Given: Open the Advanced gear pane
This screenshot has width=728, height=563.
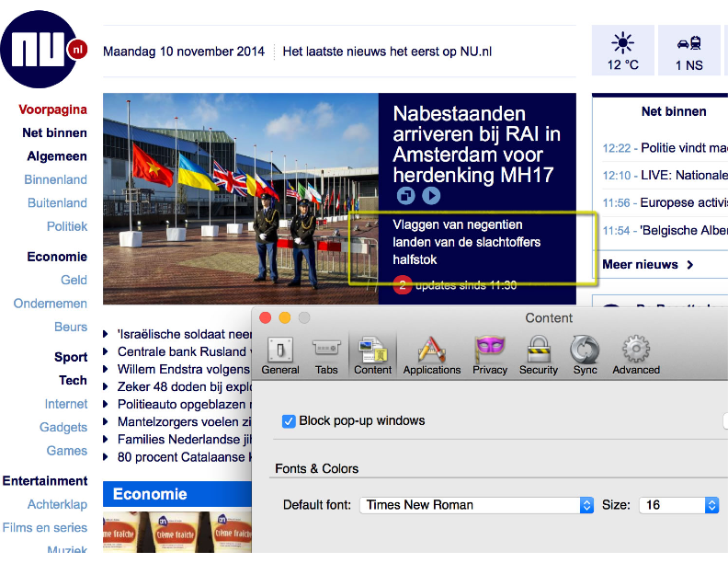Looking at the screenshot, I should [636, 355].
